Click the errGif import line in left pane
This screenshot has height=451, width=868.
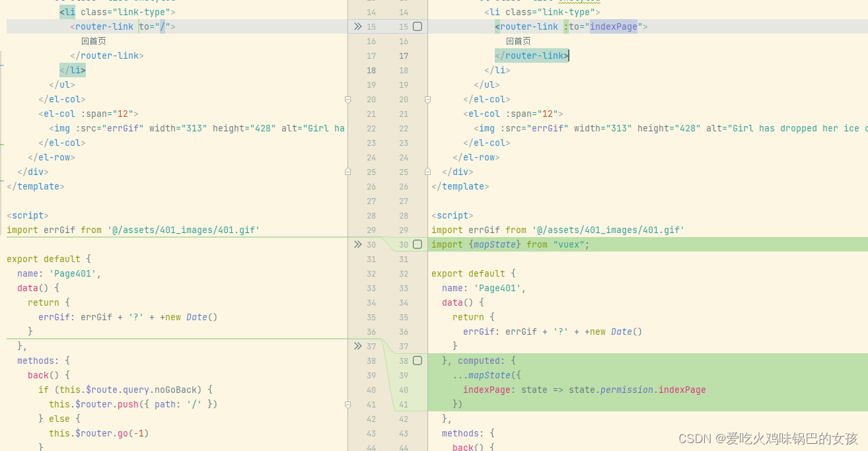(133, 230)
